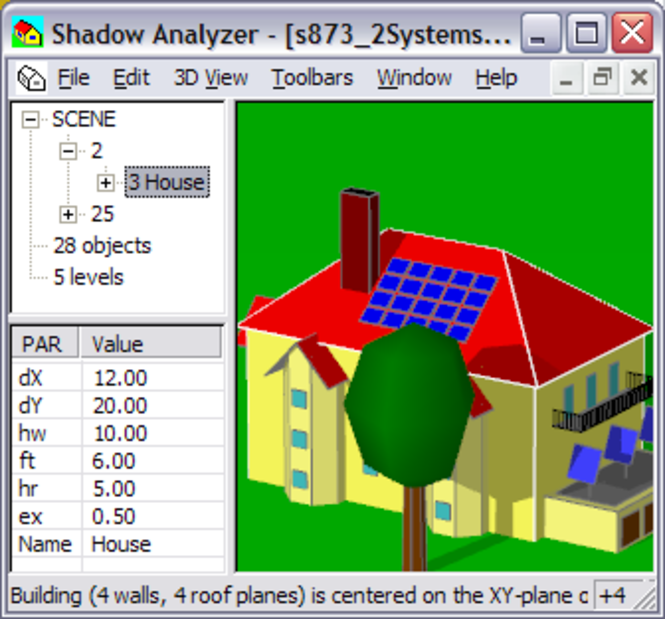Image resolution: width=665 pixels, height=619 pixels.
Task: Select tree item 25
Action: (102, 214)
